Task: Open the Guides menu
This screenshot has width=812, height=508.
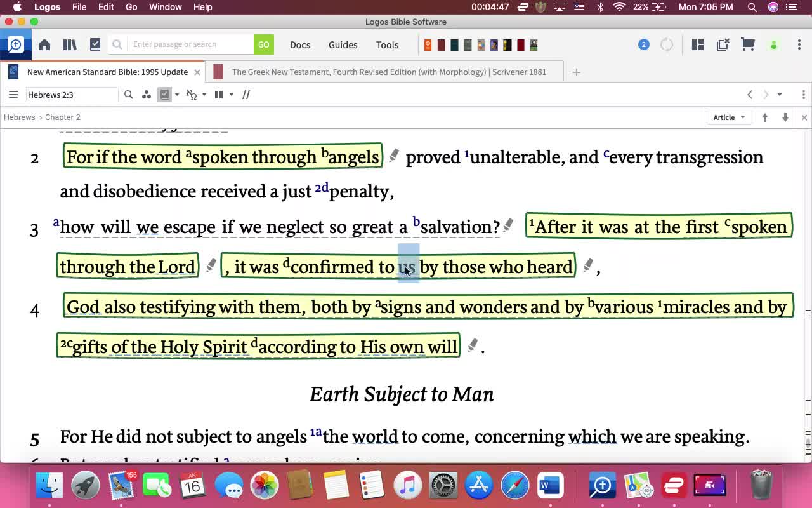Action: 343,44
